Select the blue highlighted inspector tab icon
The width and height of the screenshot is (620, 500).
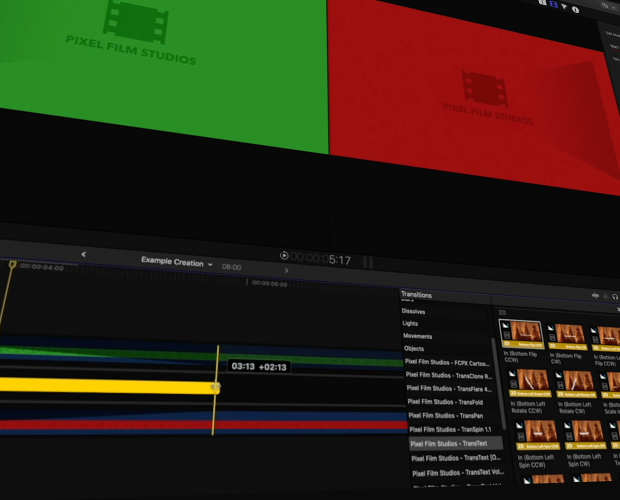[x=554, y=5]
